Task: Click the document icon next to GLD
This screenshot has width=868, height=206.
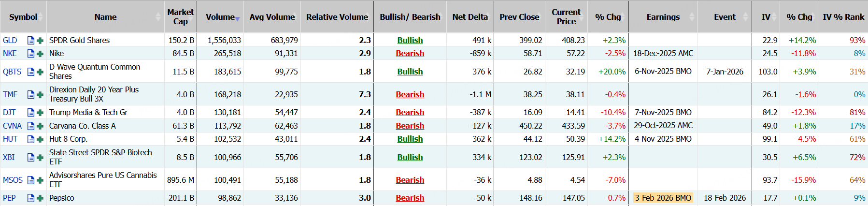Action: [x=31, y=41]
